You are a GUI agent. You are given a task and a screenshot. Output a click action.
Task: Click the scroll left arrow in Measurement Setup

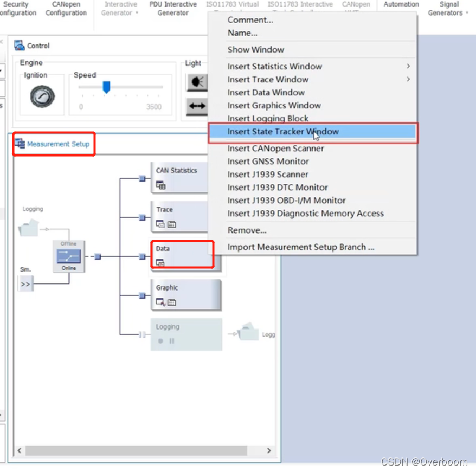[x=20, y=450]
